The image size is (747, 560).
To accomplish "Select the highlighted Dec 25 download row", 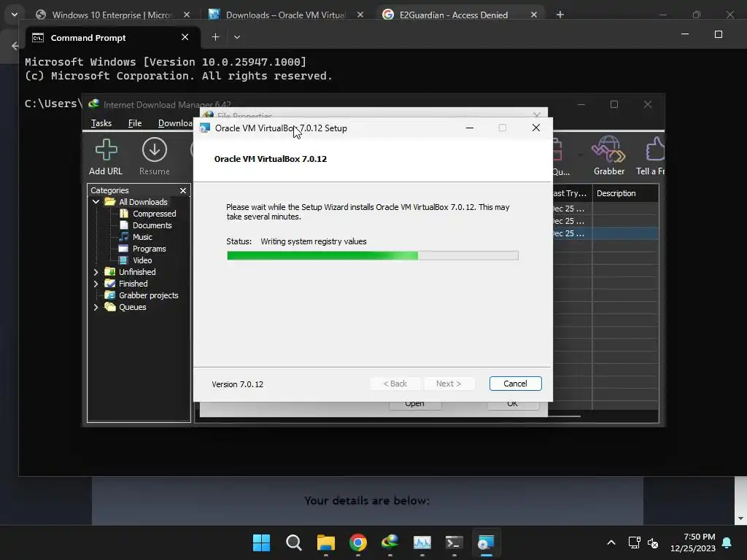I will tap(605, 233).
